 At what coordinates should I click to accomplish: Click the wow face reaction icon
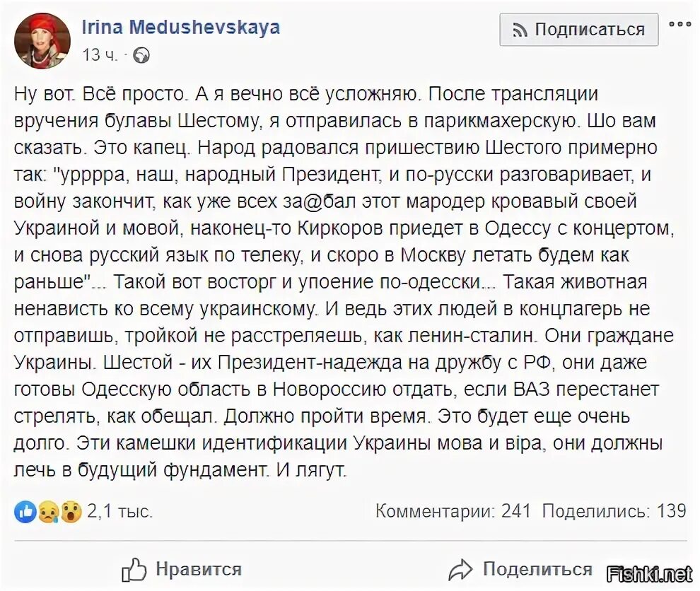pos(71,511)
